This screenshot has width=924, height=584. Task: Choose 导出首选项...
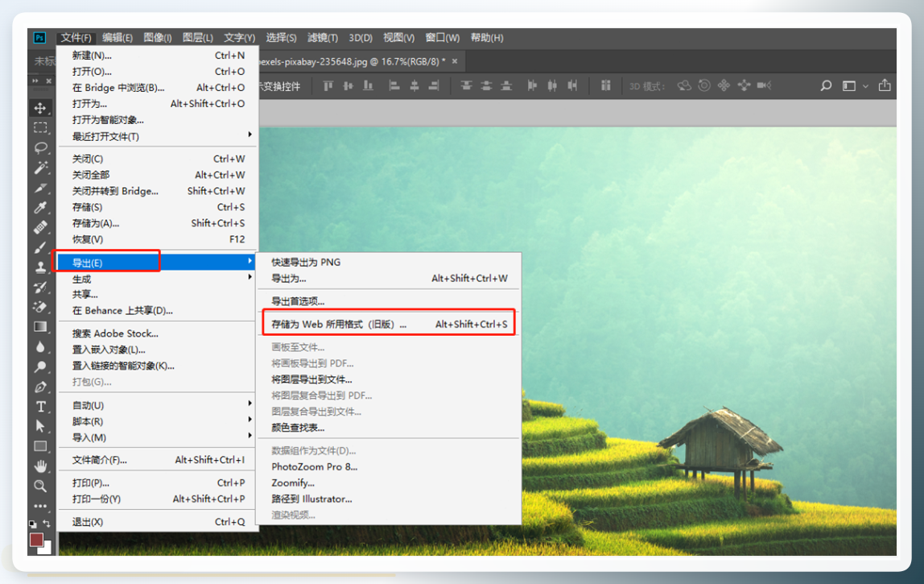coord(389,300)
